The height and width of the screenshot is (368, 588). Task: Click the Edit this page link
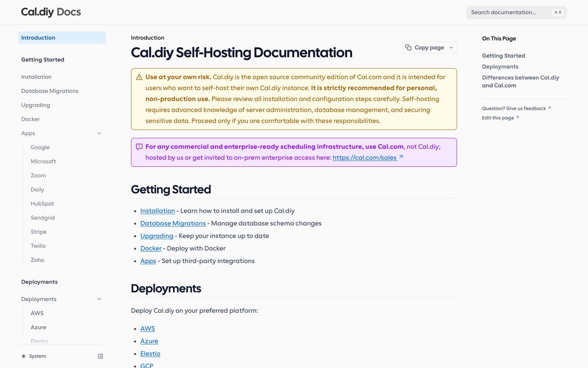click(x=500, y=118)
